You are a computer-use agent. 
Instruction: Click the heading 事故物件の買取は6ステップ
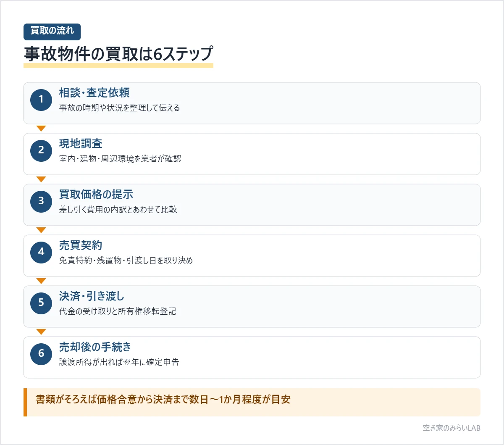click(x=118, y=54)
